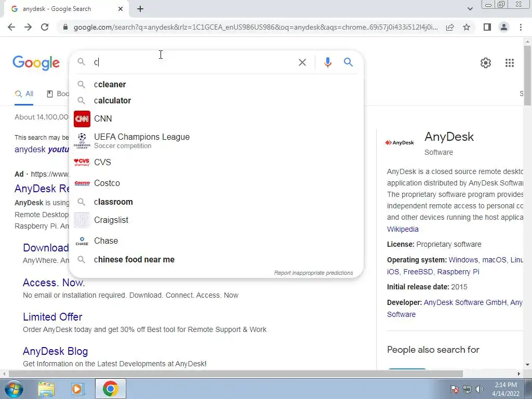Go forward to the next page
Image resolution: width=532 pixels, height=399 pixels.
coord(28,27)
